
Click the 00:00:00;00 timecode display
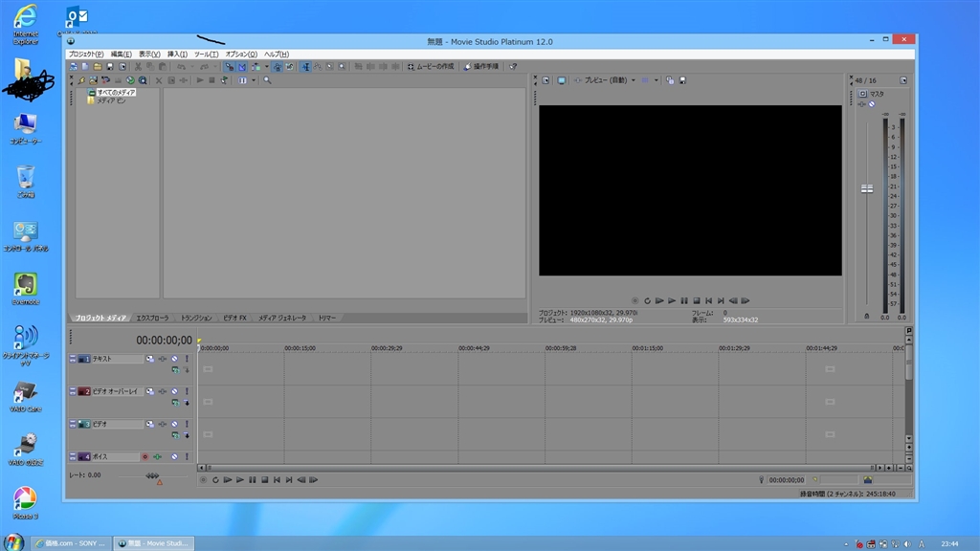(164, 341)
